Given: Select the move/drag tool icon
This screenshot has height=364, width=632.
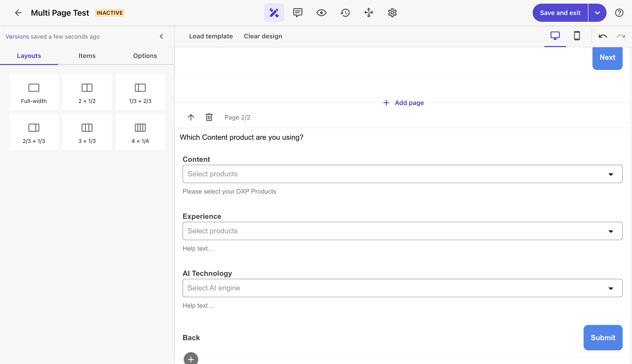Looking at the screenshot, I should point(369,12).
